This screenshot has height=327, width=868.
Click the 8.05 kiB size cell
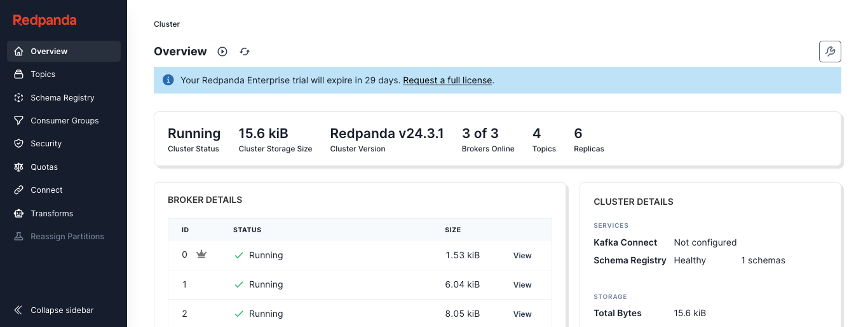pos(463,314)
